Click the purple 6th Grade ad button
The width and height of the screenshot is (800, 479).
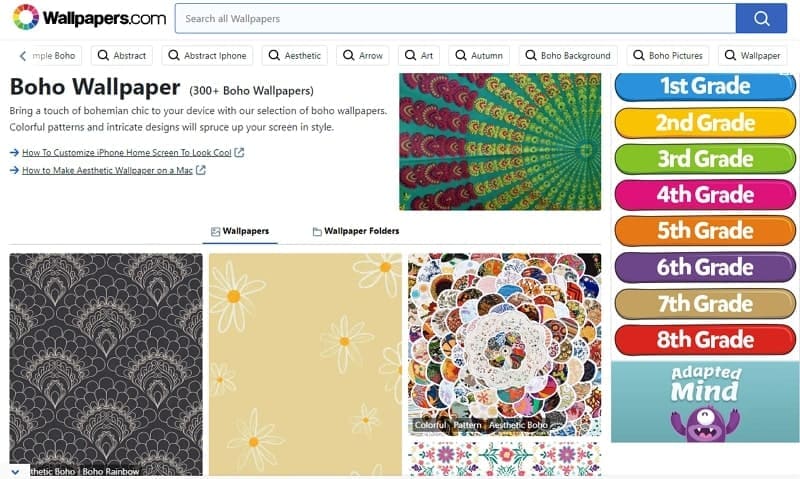click(704, 267)
